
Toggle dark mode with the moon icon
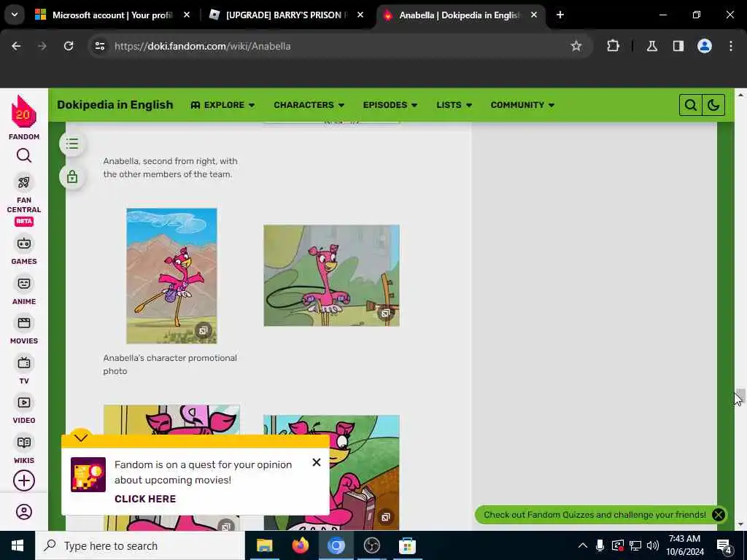point(713,105)
